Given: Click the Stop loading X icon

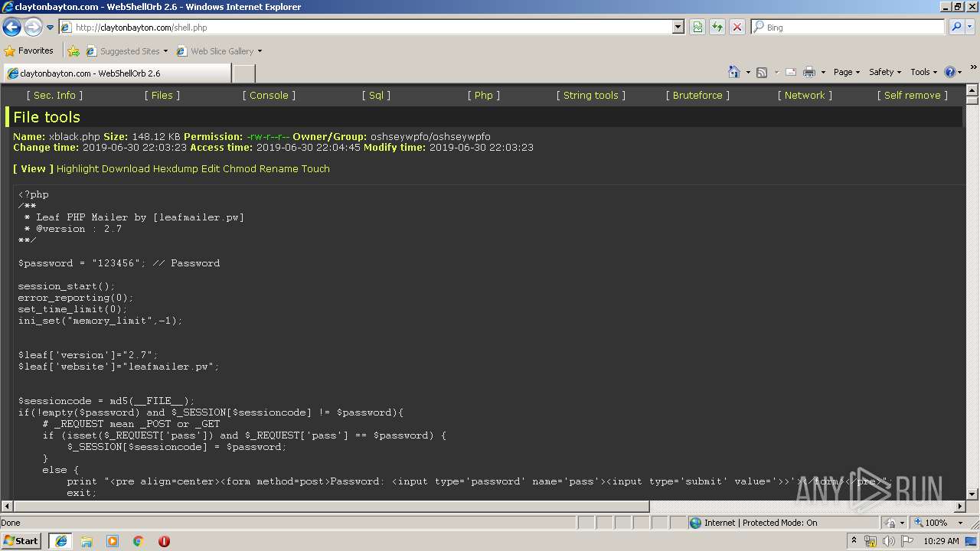Looking at the screenshot, I should coord(737,28).
